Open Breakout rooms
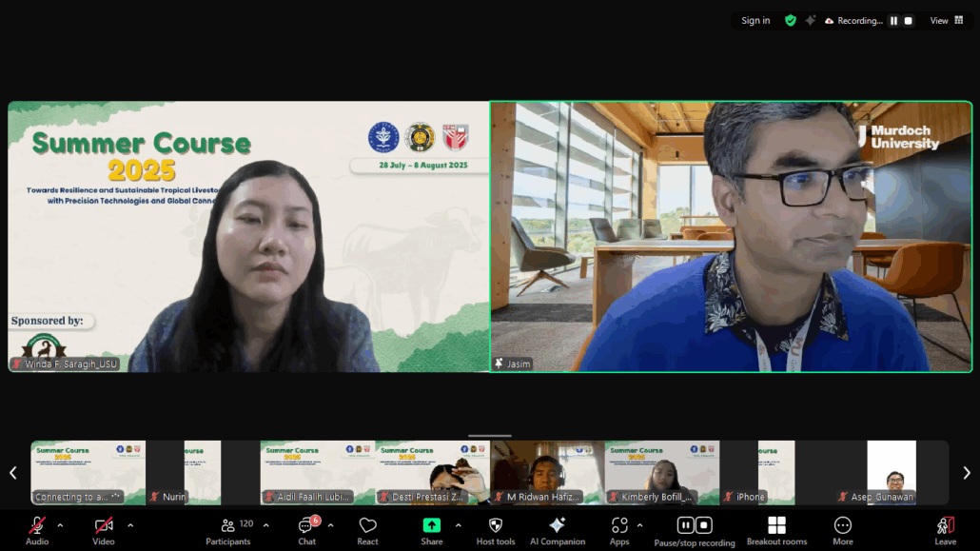The width and height of the screenshot is (980, 551). [776, 530]
